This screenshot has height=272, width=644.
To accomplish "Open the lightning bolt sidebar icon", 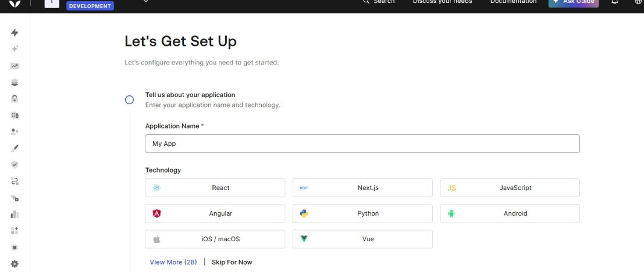I will point(15,33).
